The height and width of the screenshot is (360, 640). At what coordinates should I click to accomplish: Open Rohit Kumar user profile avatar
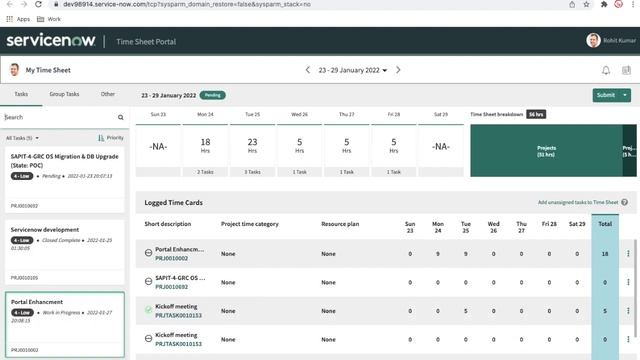[593, 40]
